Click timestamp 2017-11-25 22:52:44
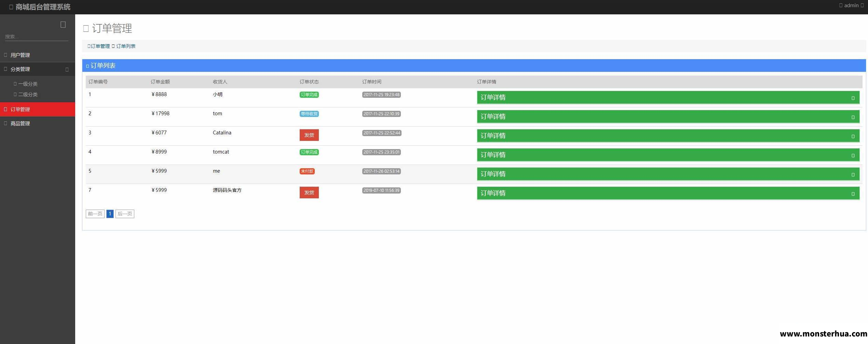 tap(382, 133)
